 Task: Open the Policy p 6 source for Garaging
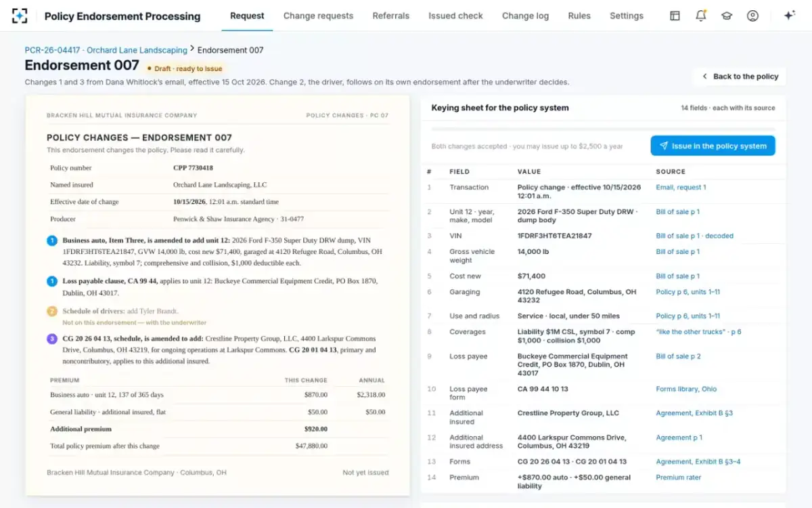coord(687,292)
